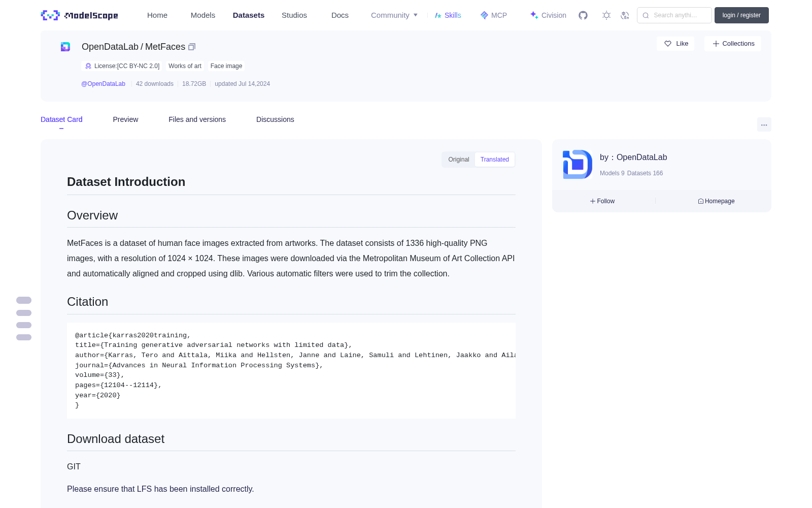The image size is (812, 508).
Task: Copy the dataset name with the copy icon
Action: pos(192,47)
